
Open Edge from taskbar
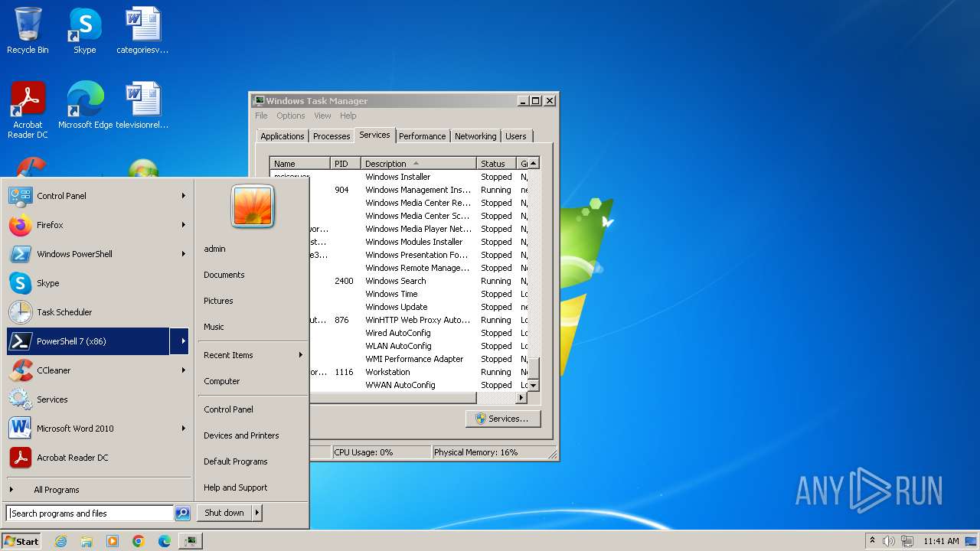(165, 541)
